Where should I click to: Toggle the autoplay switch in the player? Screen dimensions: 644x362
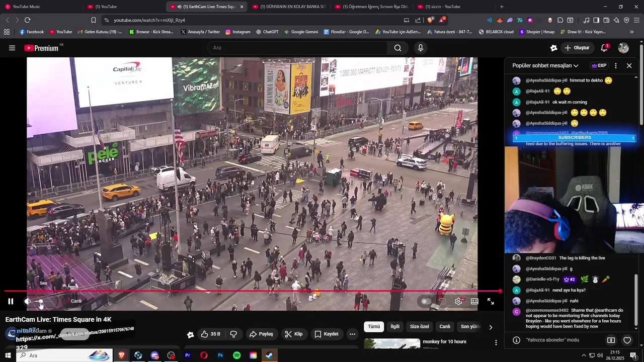[x=426, y=301]
